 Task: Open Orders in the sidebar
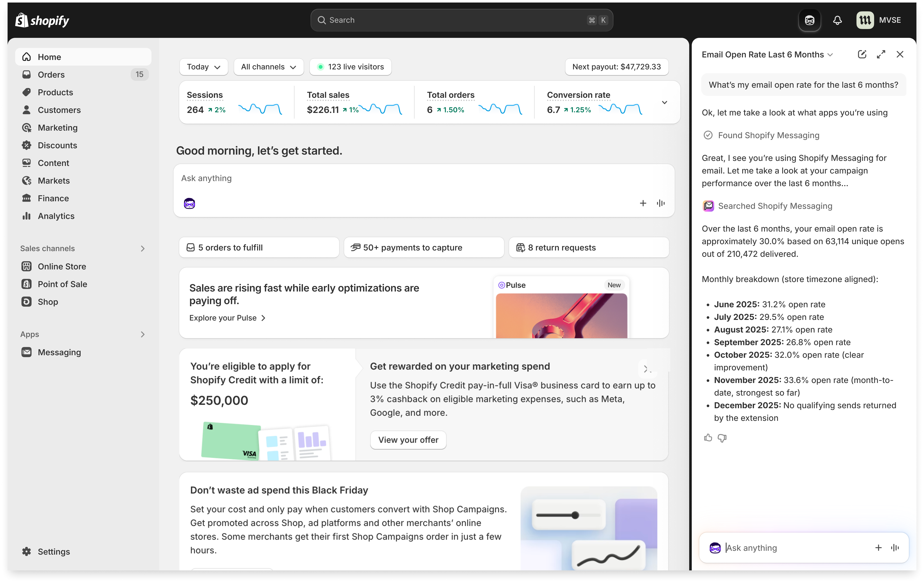(x=83, y=74)
